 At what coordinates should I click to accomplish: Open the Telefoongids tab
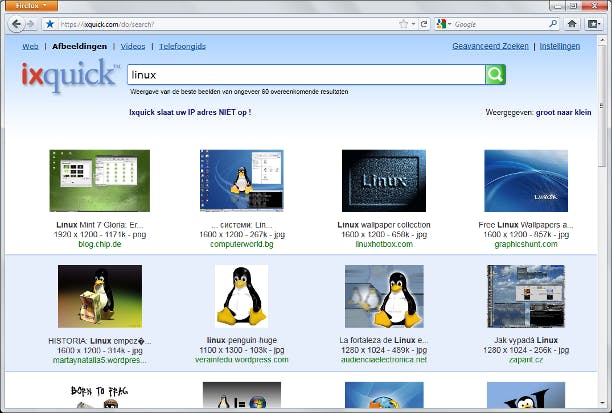coord(182,46)
